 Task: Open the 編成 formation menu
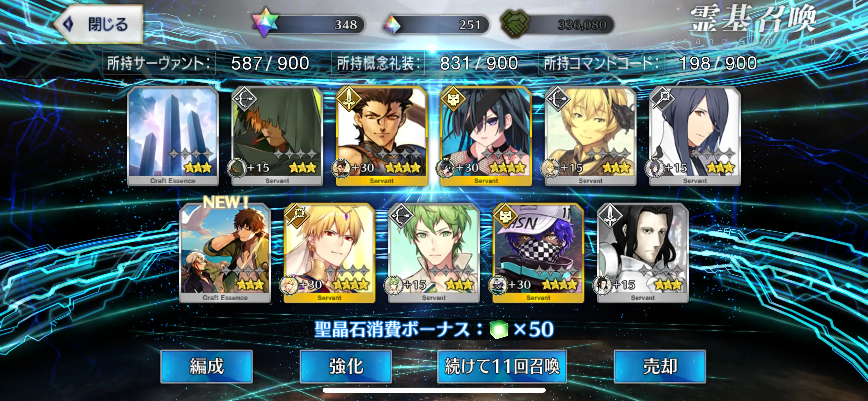(207, 366)
